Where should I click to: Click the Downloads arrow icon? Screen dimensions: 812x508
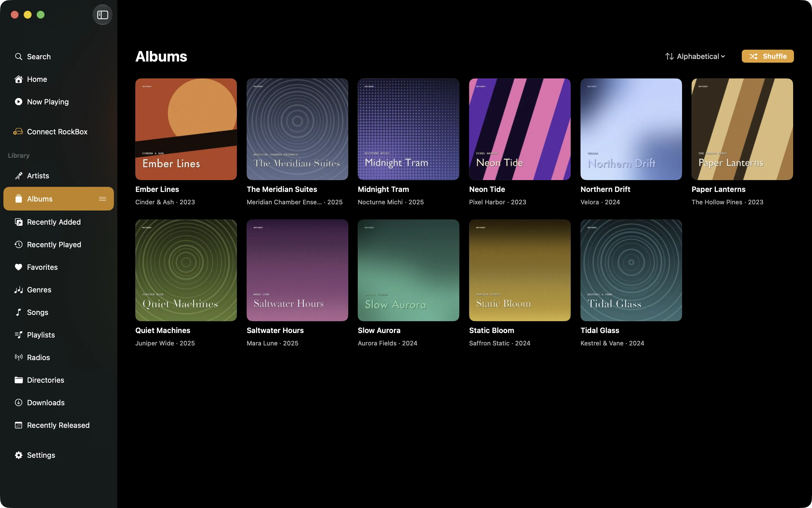click(18, 402)
